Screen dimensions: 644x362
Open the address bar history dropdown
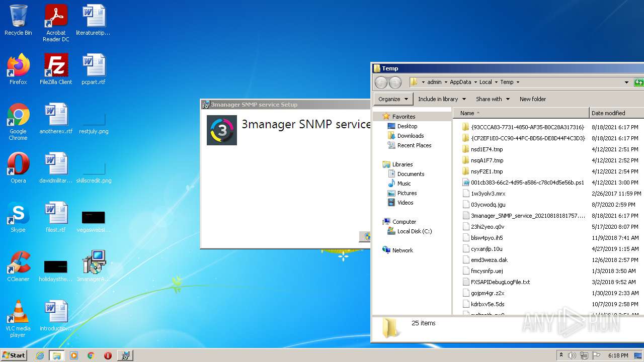pos(626,82)
